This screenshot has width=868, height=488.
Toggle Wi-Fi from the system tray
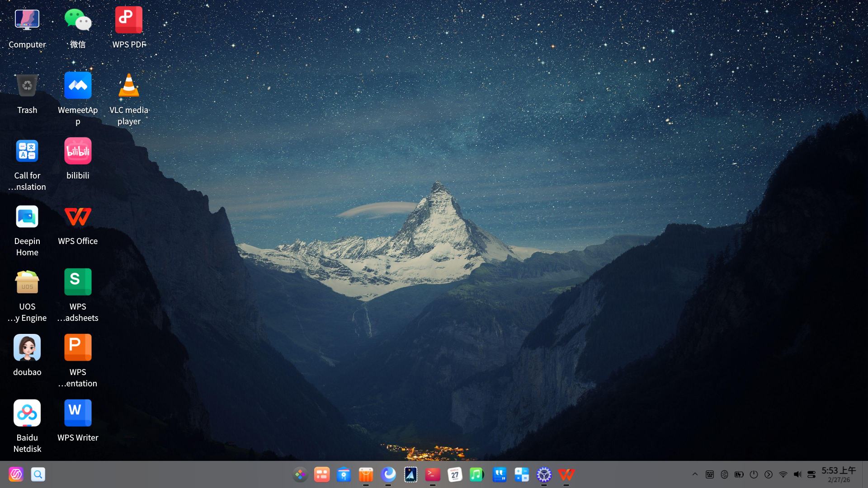[783, 474]
